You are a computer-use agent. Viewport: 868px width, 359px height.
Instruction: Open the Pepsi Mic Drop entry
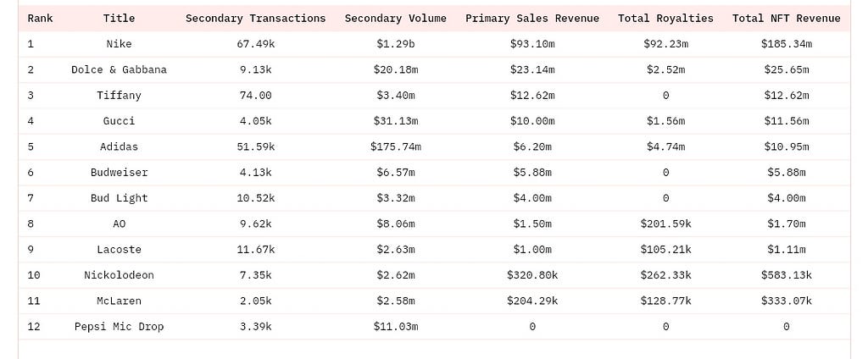[x=119, y=326]
